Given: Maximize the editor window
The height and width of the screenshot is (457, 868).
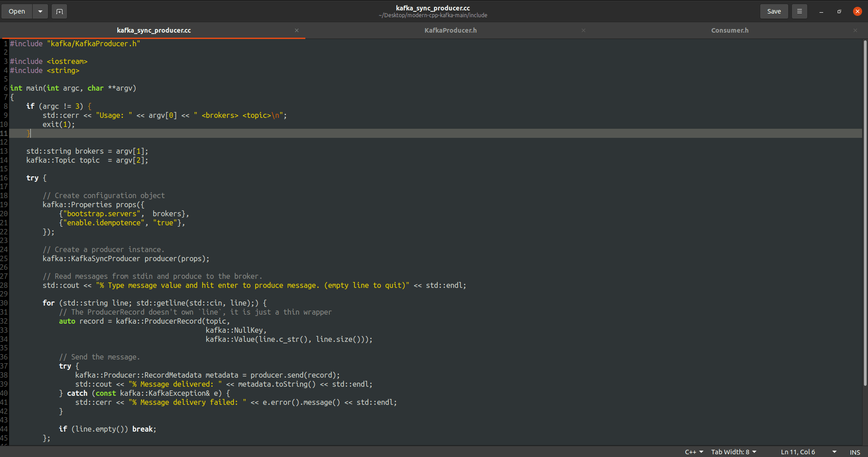Looking at the screenshot, I should click(x=839, y=11).
